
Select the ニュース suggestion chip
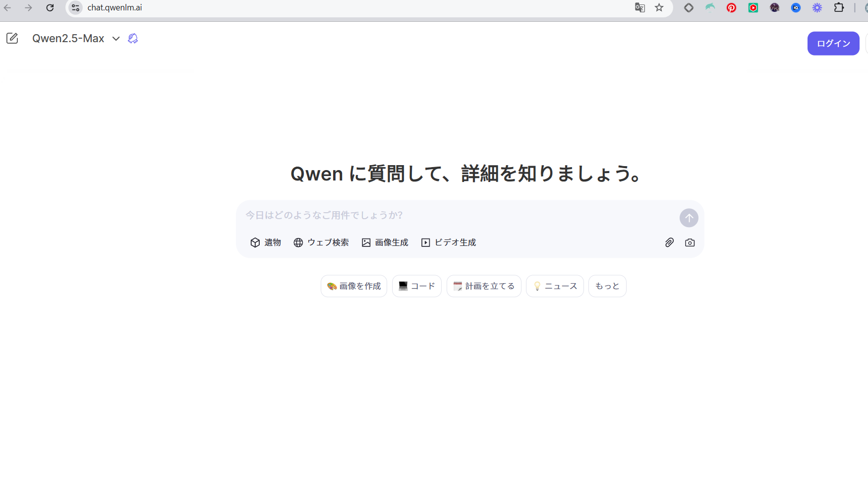pyautogui.click(x=555, y=286)
